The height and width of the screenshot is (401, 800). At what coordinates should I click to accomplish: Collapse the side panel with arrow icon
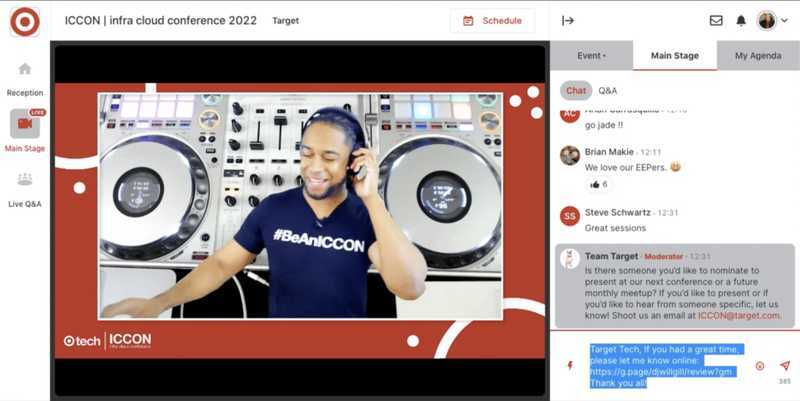tap(568, 20)
